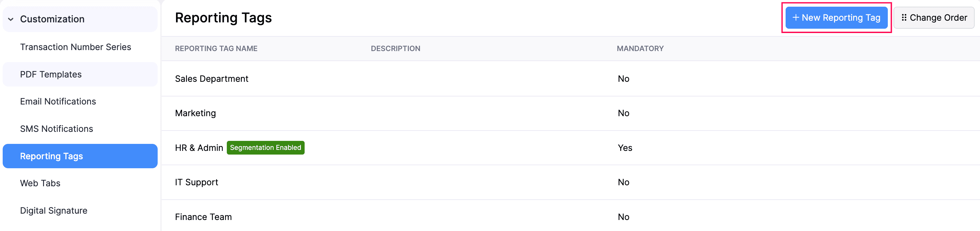Open SMS Notifications settings

pyautogui.click(x=56, y=129)
